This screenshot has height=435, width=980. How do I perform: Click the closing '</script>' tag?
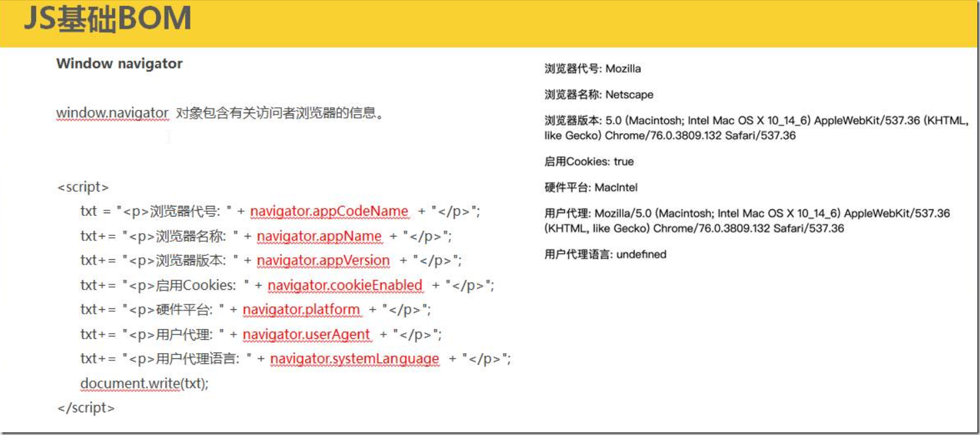(86, 408)
